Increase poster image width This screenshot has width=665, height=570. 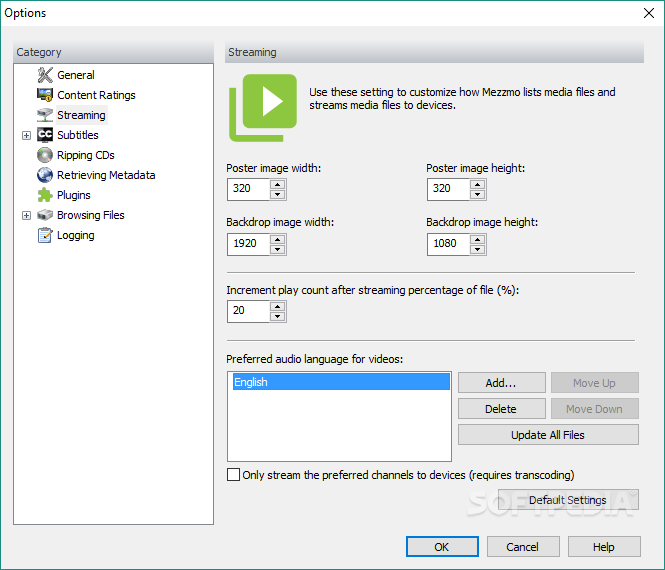pos(277,184)
